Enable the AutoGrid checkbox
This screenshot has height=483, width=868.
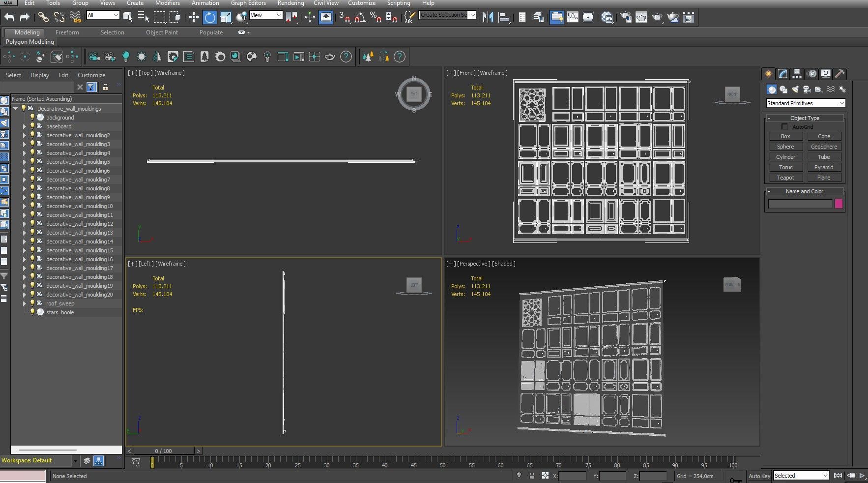click(x=785, y=127)
